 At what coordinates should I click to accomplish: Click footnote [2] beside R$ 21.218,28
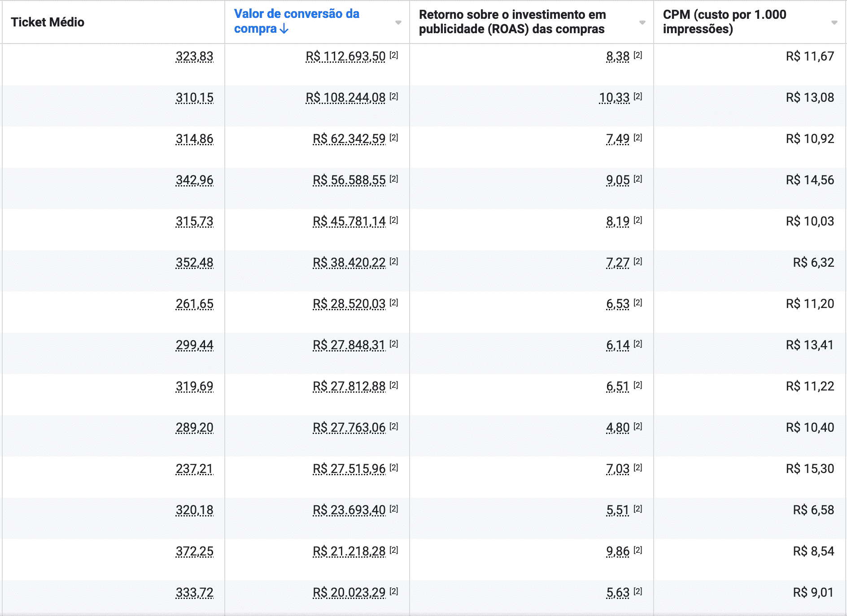coord(394,550)
